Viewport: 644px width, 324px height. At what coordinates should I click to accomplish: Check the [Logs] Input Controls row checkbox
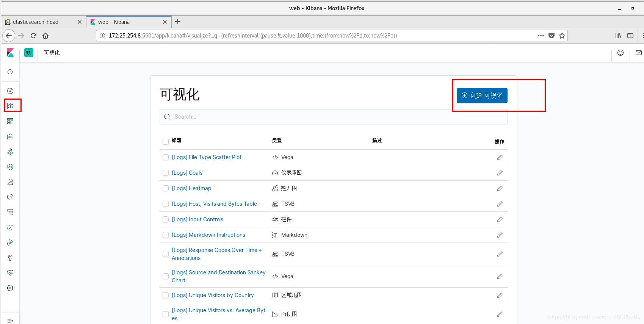[166, 219]
